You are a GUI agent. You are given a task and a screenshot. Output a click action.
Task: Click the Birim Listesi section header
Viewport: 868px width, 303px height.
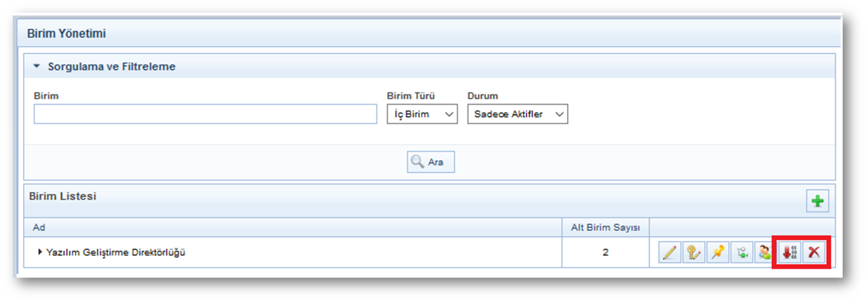point(63,196)
